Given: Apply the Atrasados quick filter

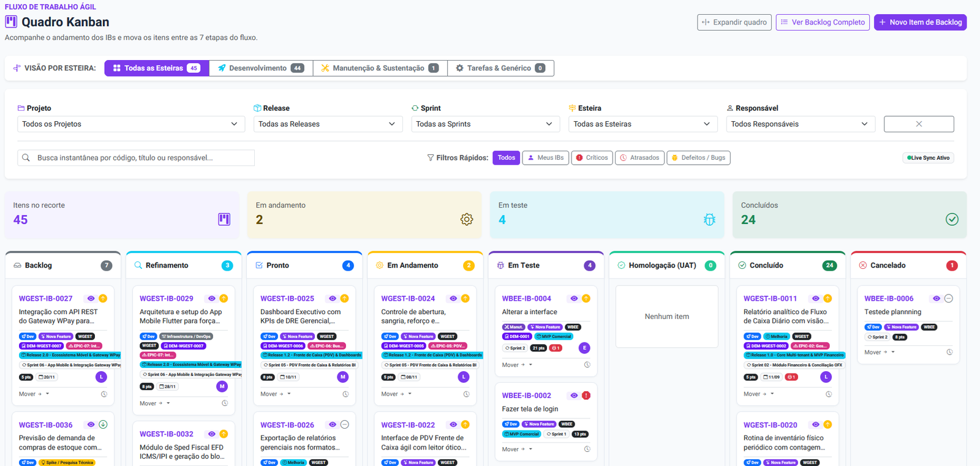Looking at the screenshot, I should (x=639, y=158).
